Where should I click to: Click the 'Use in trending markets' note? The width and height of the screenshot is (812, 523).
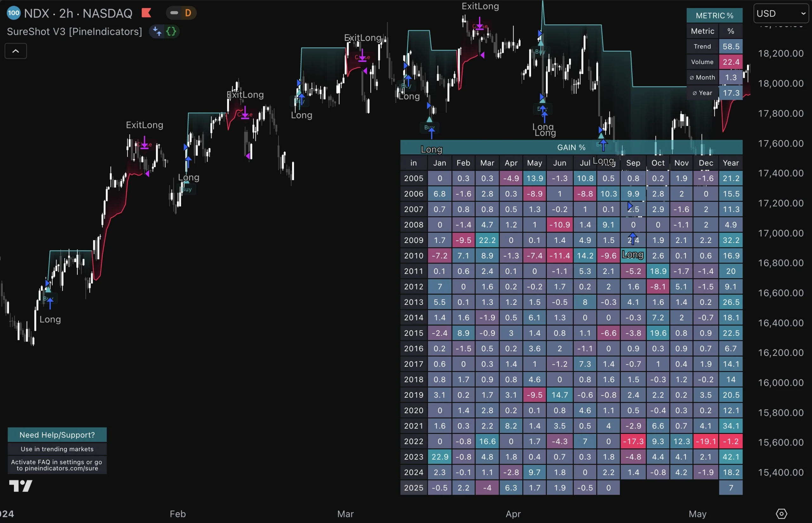[57, 449]
